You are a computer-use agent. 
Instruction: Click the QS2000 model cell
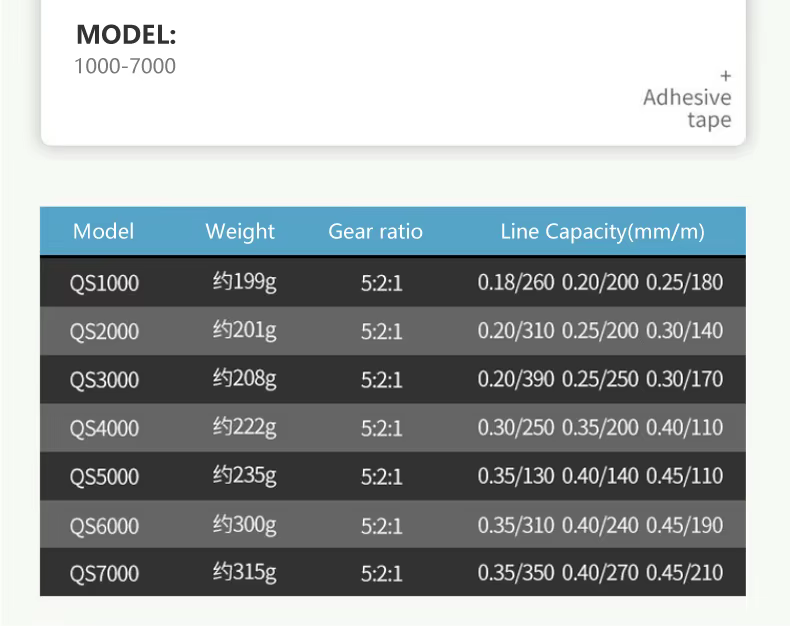(x=104, y=332)
